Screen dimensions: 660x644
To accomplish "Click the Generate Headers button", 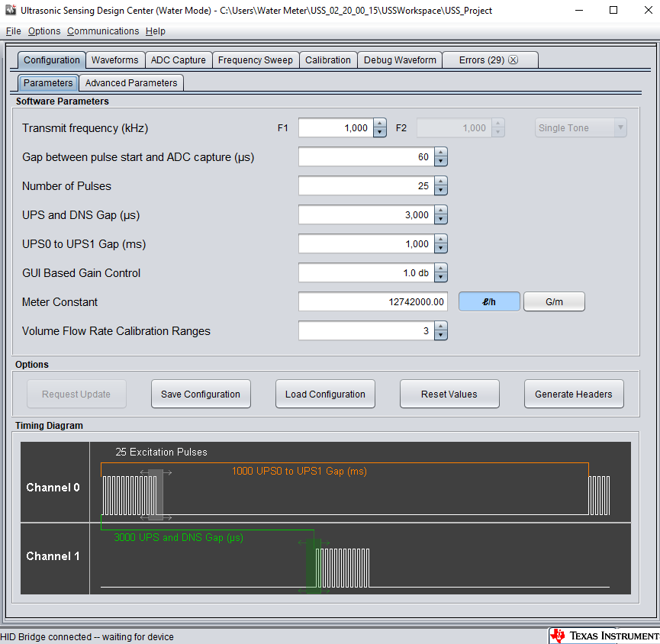I will (573, 394).
